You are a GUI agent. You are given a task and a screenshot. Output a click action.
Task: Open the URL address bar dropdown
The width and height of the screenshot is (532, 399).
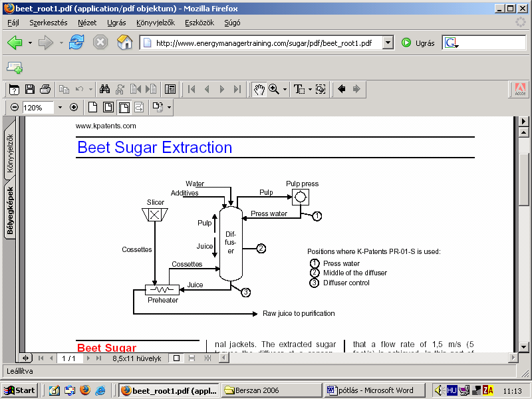(x=388, y=43)
